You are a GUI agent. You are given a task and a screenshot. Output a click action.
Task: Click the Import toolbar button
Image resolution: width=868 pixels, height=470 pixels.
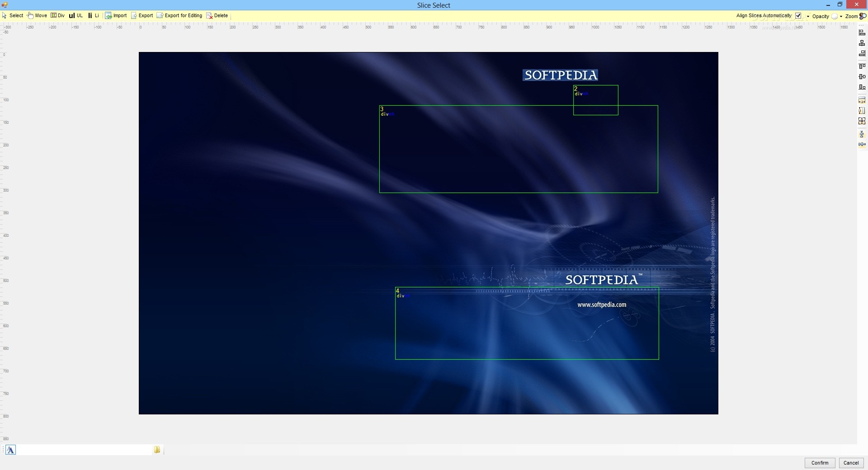(116, 15)
